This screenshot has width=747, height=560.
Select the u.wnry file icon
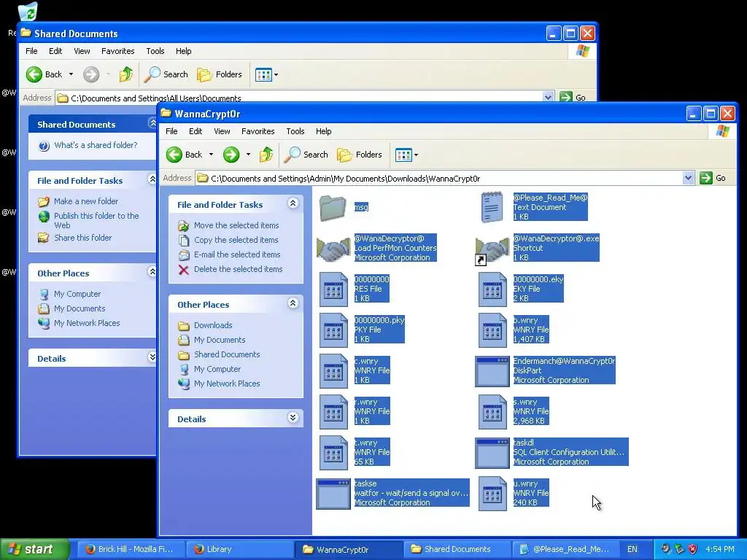492,494
